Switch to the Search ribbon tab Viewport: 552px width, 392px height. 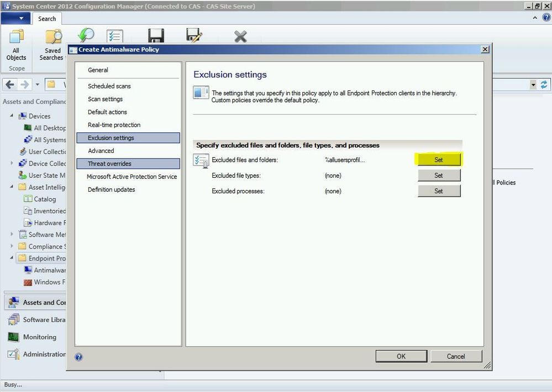tap(47, 19)
